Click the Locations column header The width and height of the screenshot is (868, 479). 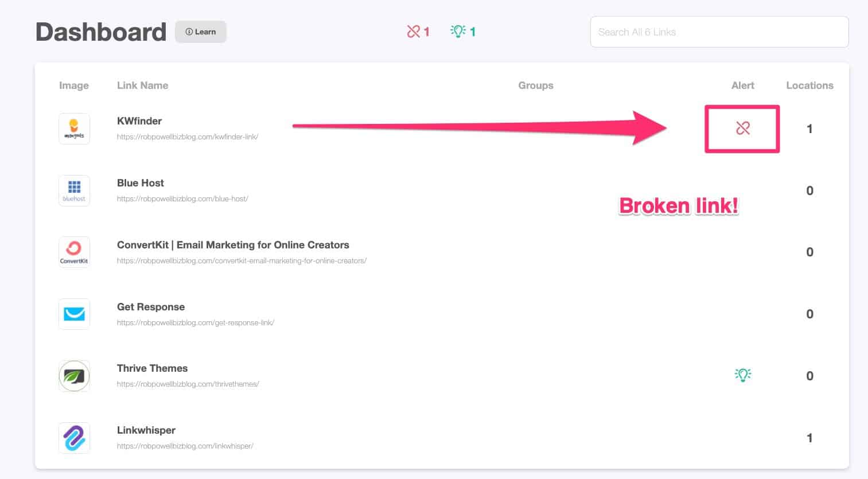[809, 85]
